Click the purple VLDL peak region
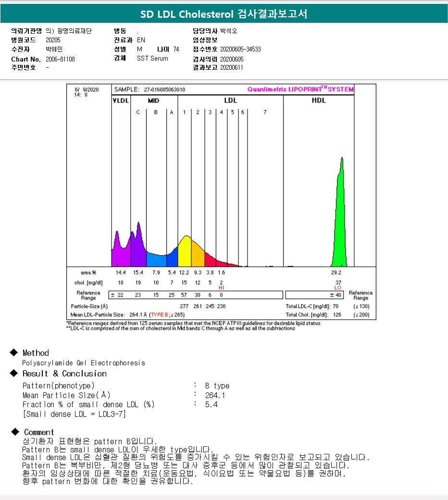Screen dimensions: 448x500 [x=121, y=252]
